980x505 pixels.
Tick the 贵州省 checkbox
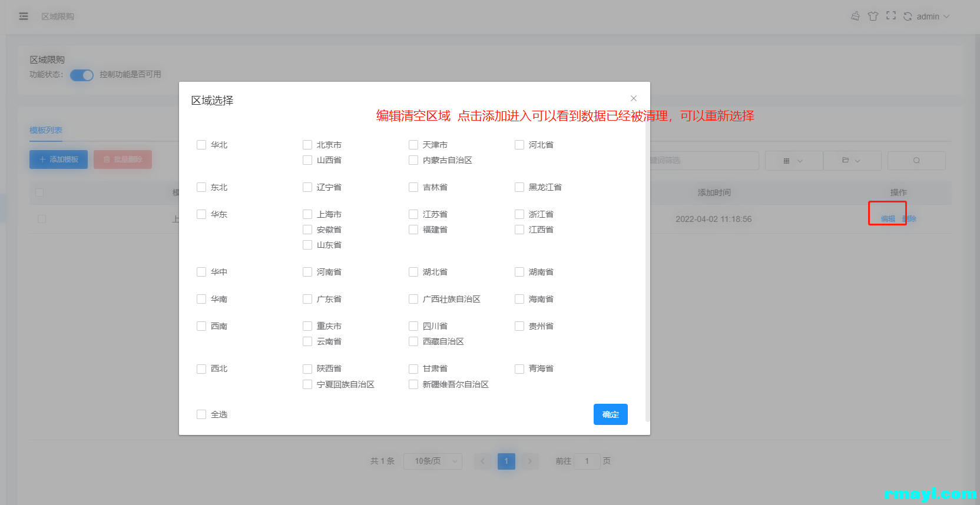pos(519,326)
